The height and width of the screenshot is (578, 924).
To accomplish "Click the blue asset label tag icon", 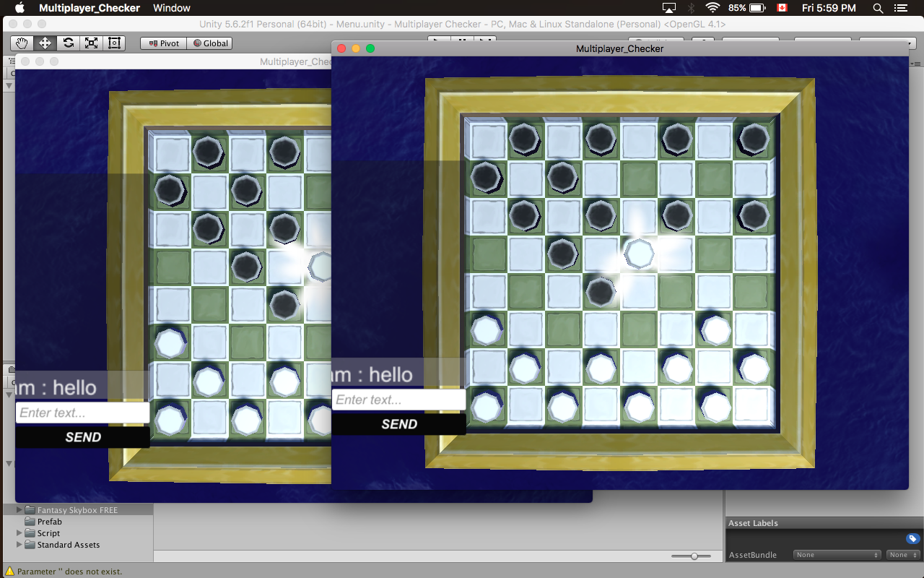I will tap(913, 539).
